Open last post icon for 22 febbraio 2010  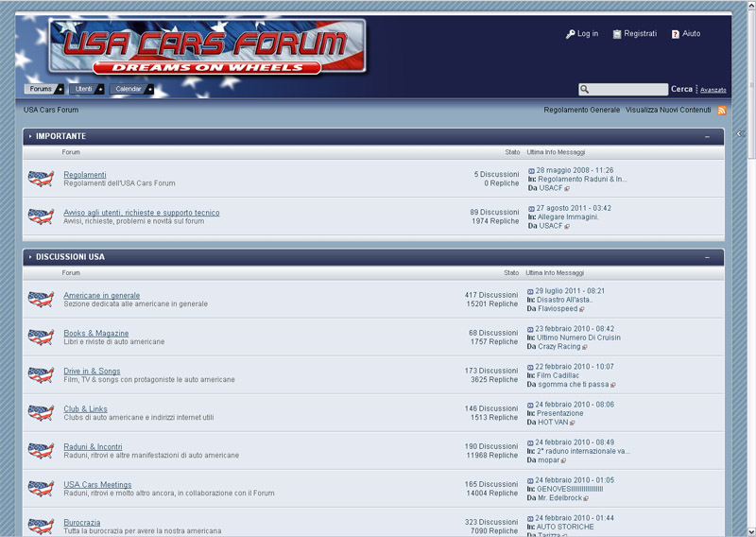click(x=530, y=367)
